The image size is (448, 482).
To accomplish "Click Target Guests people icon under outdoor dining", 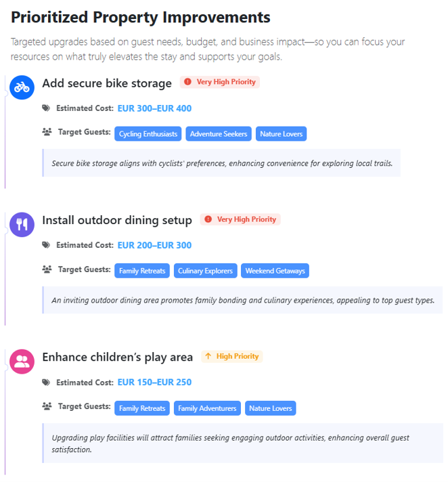I will [x=47, y=269].
